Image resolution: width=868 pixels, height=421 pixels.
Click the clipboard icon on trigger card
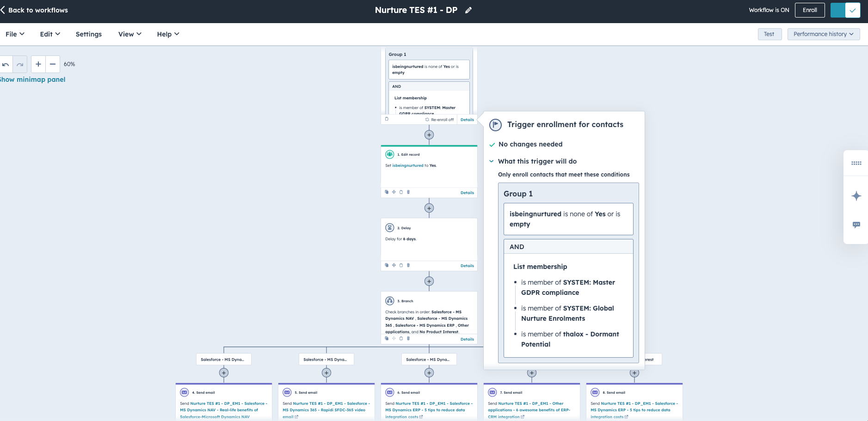(x=387, y=119)
